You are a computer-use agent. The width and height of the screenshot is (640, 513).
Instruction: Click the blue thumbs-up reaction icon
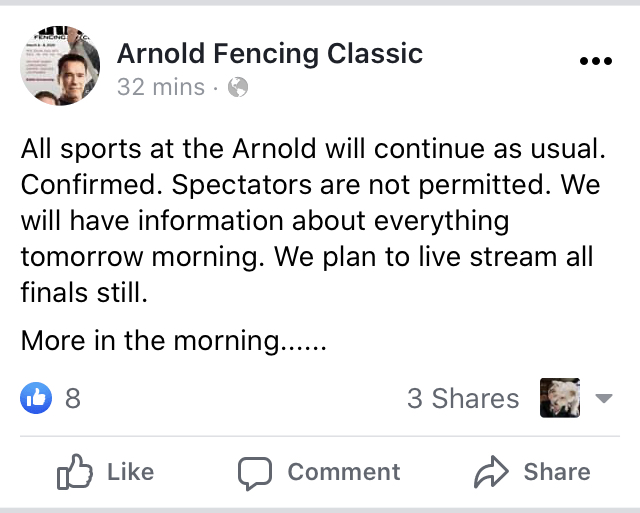click(35, 398)
